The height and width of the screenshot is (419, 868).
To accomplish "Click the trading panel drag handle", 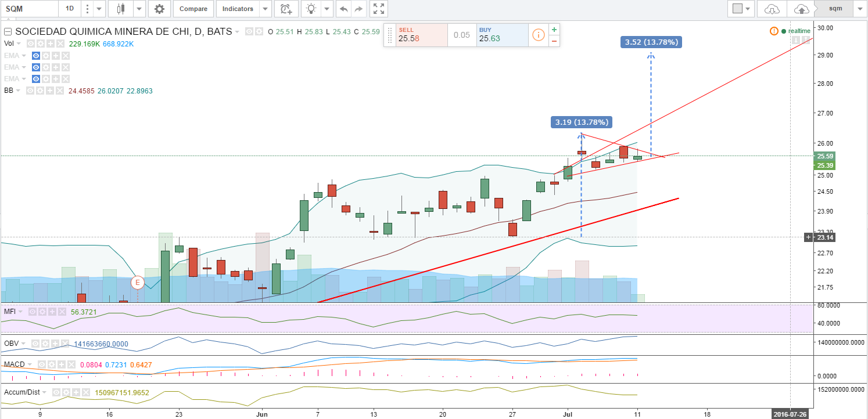I will coord(389,35).
